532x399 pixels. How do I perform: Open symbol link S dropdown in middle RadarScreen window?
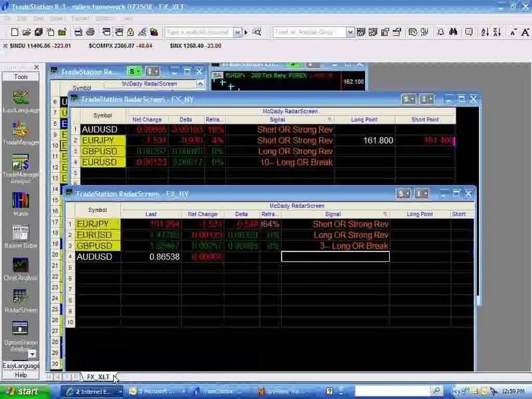(x=408, y=99)
